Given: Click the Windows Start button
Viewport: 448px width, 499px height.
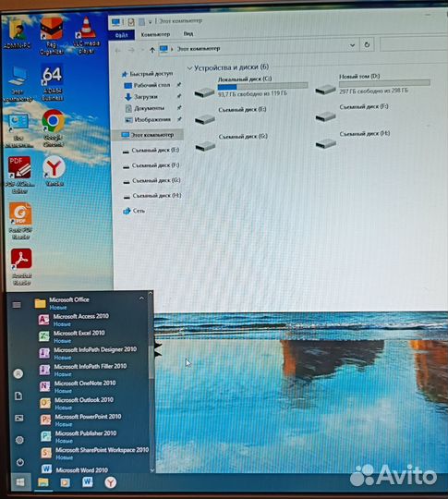Looking at the screenshot, I should [20, 481].
